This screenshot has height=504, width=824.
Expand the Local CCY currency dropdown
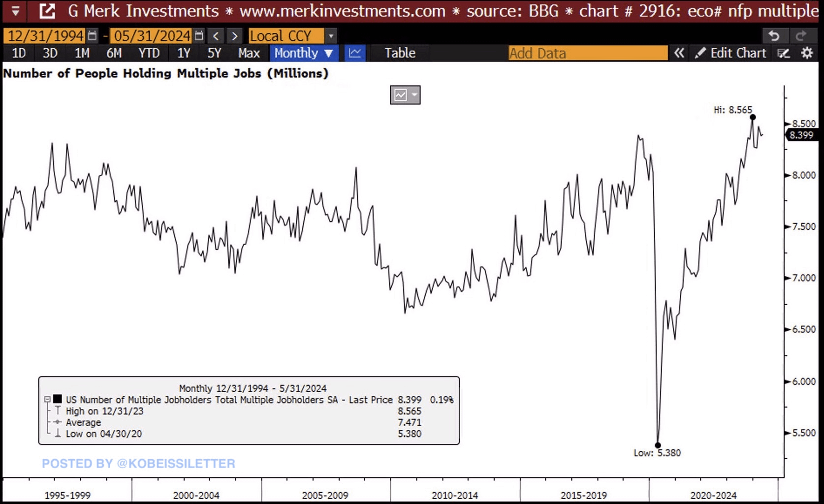pyautogui.click(x=331, y=36)
